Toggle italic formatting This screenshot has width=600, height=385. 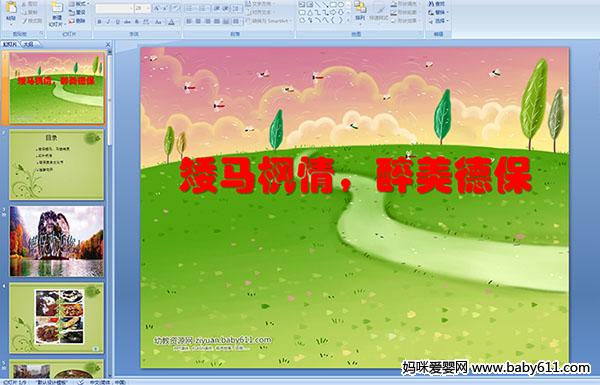[108, 22]
